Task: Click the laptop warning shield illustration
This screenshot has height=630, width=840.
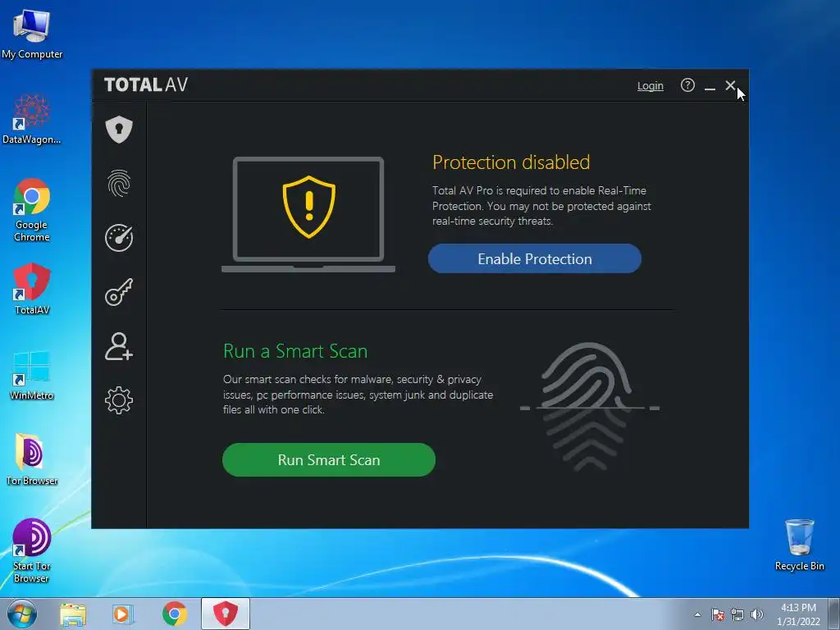Action: (x=308, y=214)
